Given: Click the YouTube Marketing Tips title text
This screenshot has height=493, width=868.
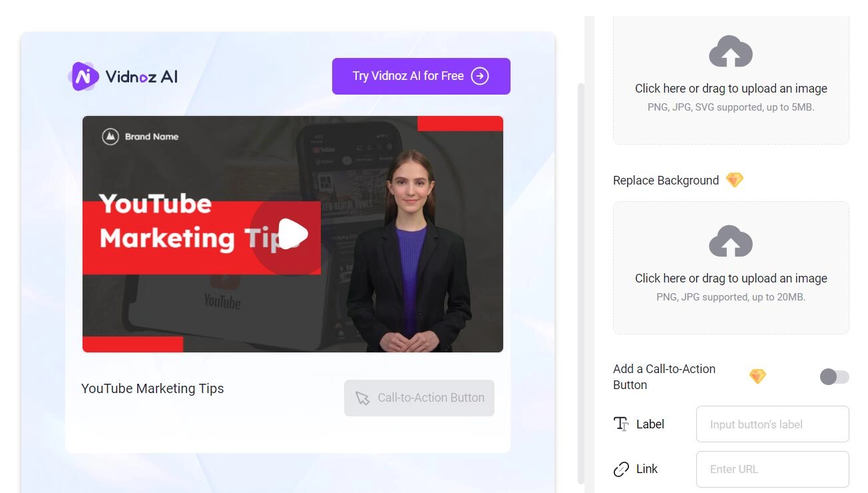Looking at the screenshot, I should click(152, 388).
